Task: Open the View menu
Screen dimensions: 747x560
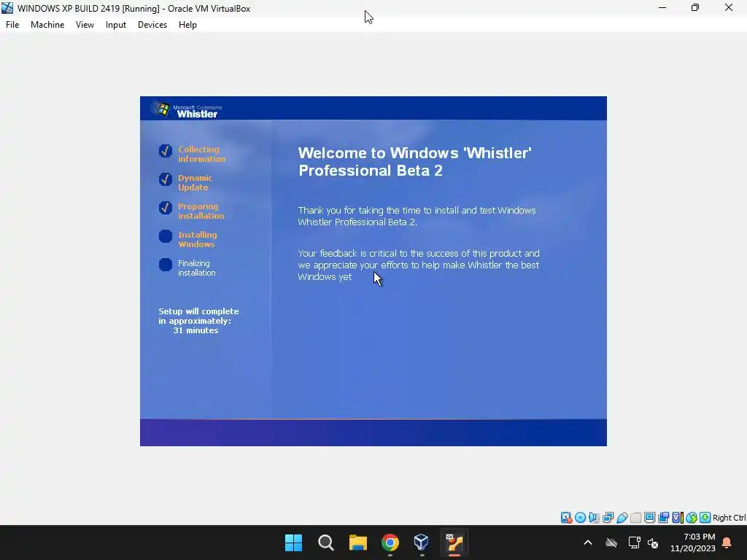Action: click(x=85, y=25)
